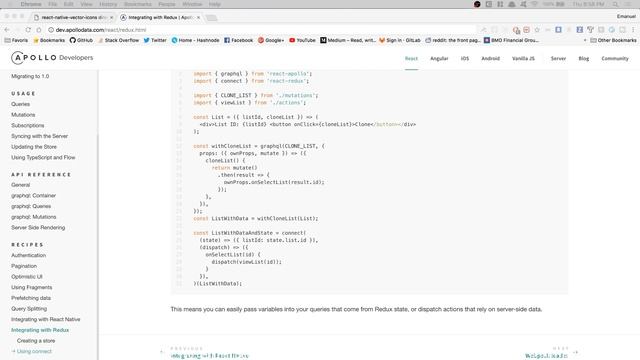Open the Optimistic UI recipe

point(27,276)
